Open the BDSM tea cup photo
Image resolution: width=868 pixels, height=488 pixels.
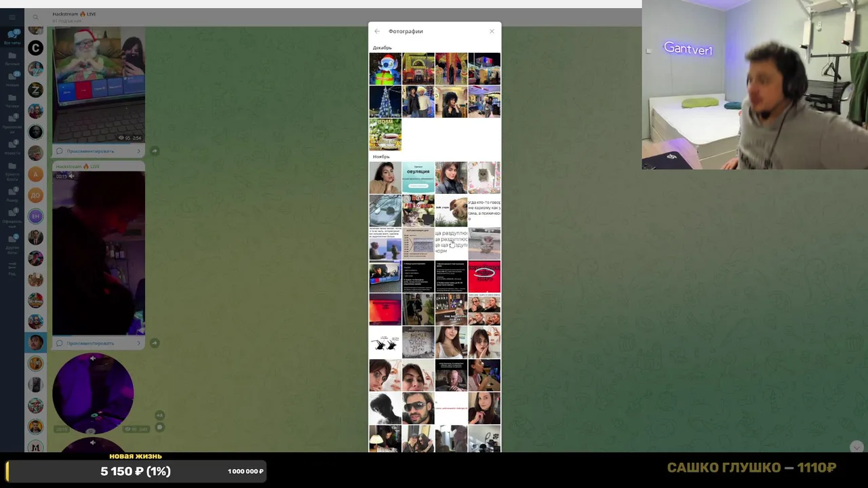coord(385,134)
